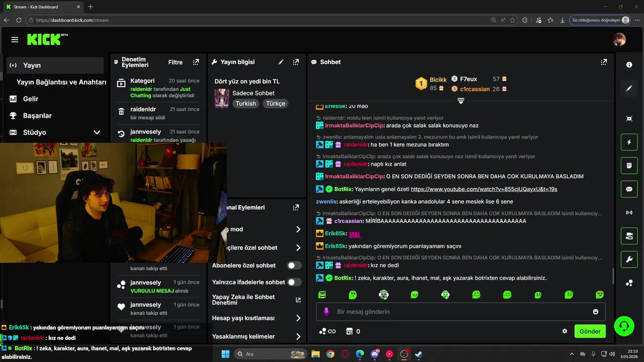The height and width of the screenshot is (362, 644).
Task: Open the green headset support button
Action: (624, 326)
